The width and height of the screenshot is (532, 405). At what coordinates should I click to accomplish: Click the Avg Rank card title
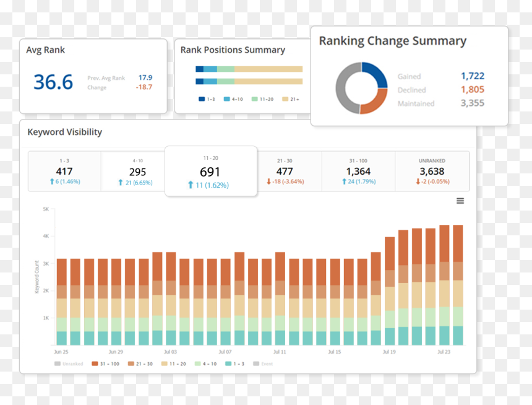[45, 50]
